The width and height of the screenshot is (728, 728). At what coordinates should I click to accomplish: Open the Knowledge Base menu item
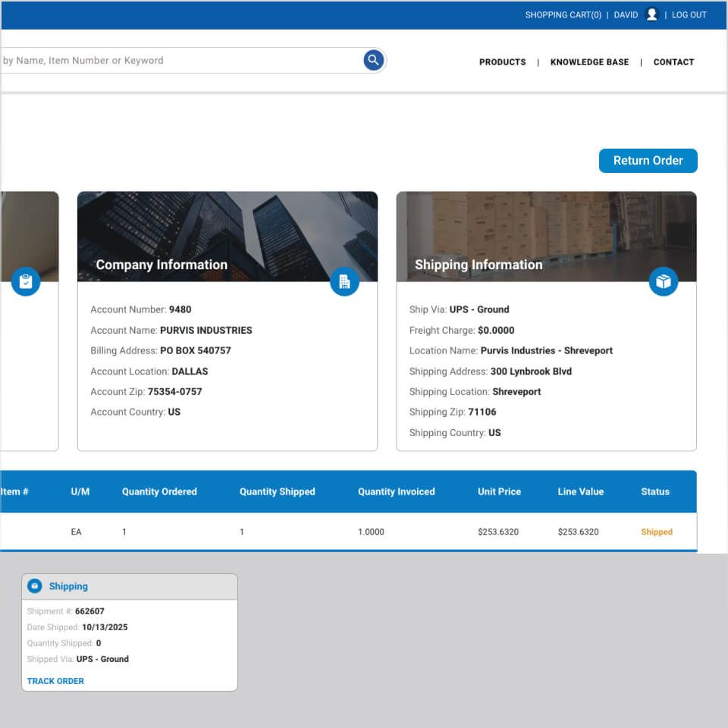[x=589, y=62]
